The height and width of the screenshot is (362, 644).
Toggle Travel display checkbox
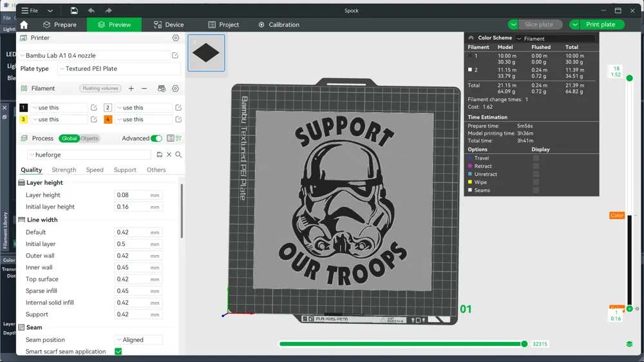(x=536, y=158)
